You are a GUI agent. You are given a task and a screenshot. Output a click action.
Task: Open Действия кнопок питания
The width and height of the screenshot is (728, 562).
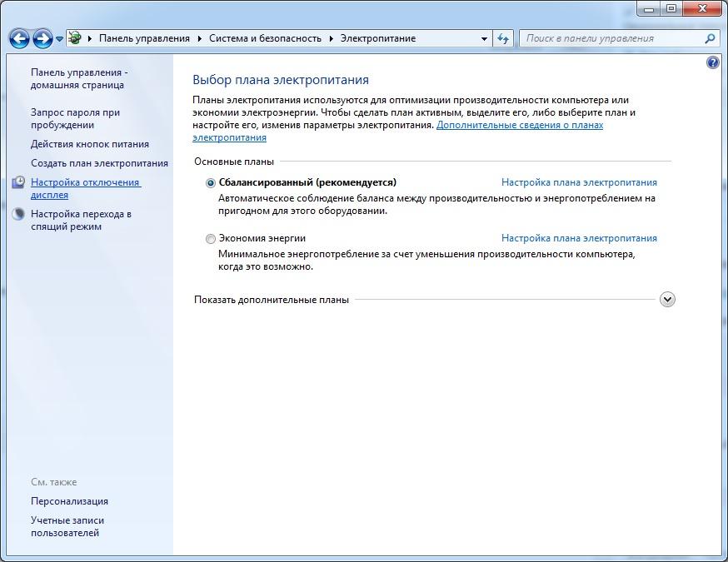90,144
